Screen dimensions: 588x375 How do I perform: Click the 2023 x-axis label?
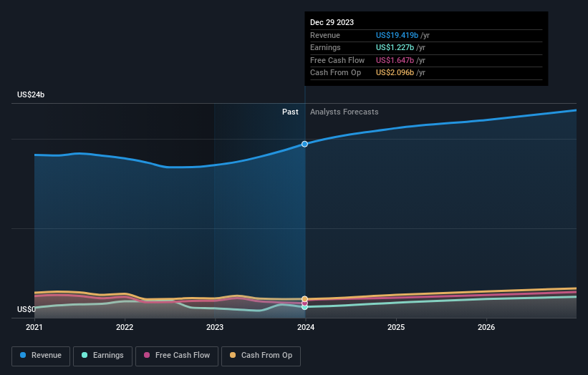point(215,328)
